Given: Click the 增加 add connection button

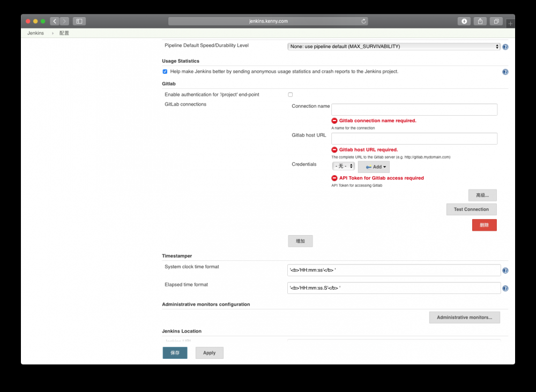Looking at the screenshot, I should pyautogui.click(x=300, y=241).
